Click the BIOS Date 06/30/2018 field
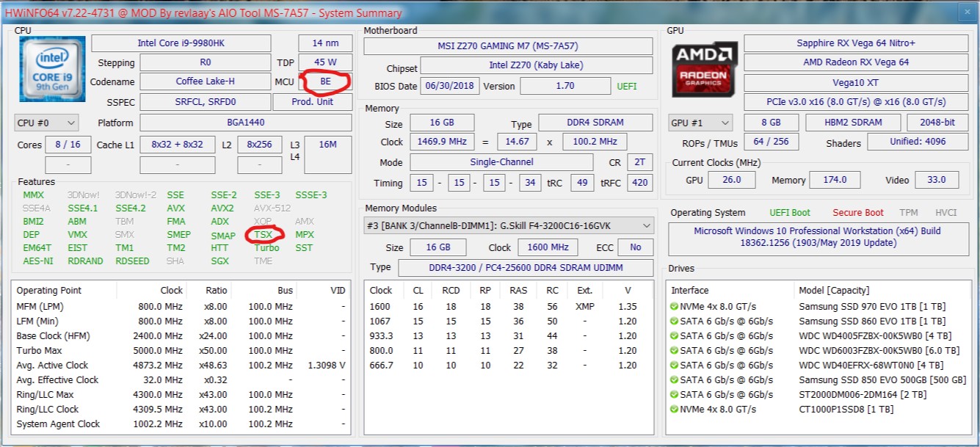Screen dimensions: 980x447 (x=450, y=86)
